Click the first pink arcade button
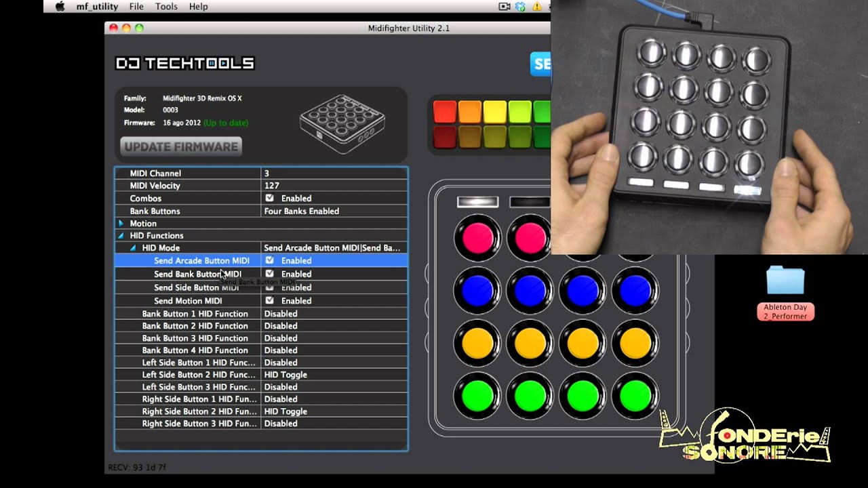This screenshot has width=868, height=488. (477, 238)
